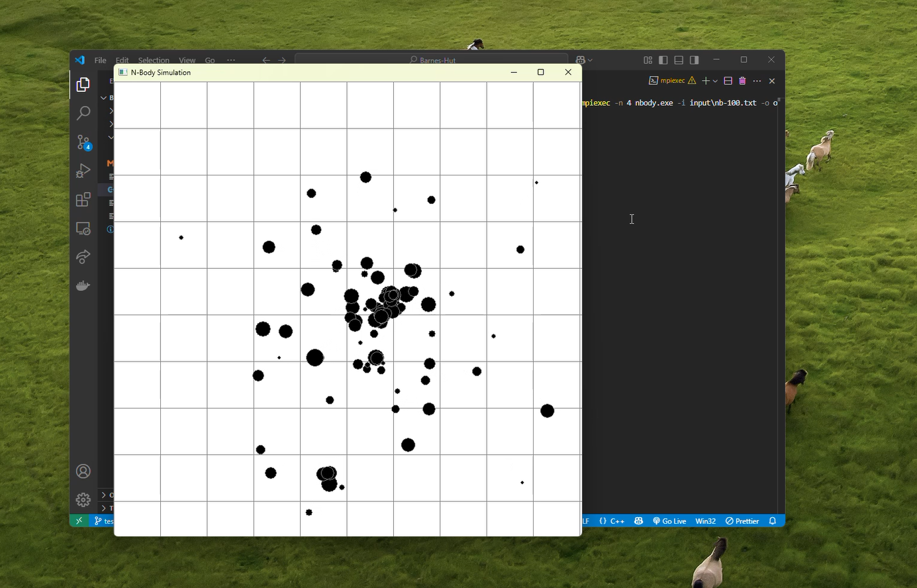Open the Extensions view
The width and height of the screenshot is (917, 588).
(x=83, y=199)
